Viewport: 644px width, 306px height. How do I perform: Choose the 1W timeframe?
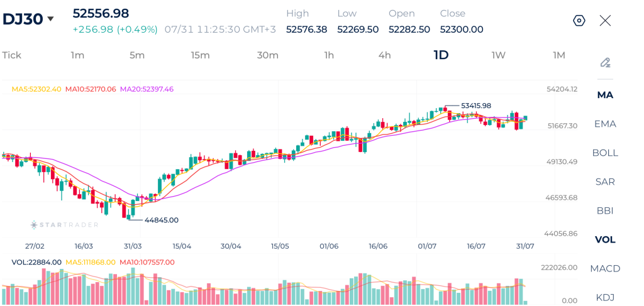pos(498,55)
